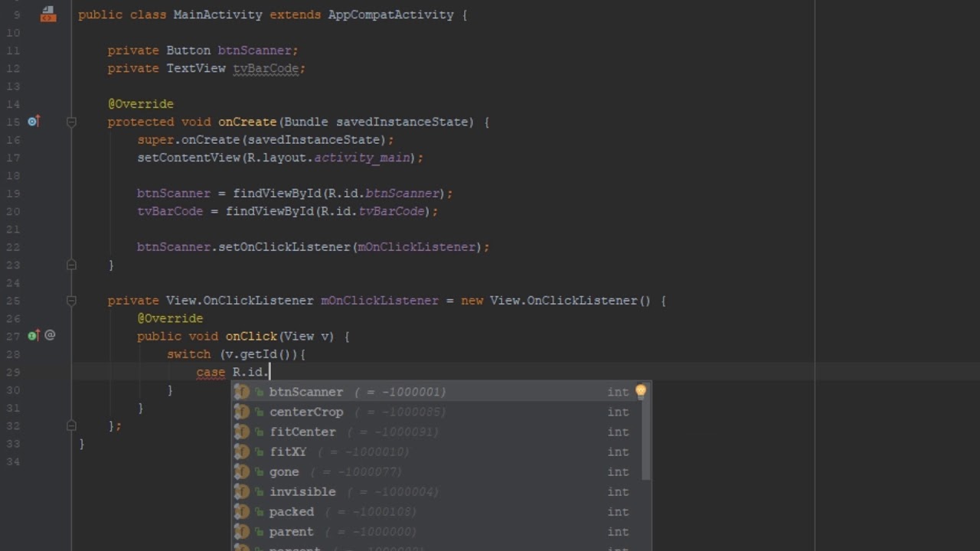Select the fitXY completion suggestion
980x551 pixels.
[436, 452]
